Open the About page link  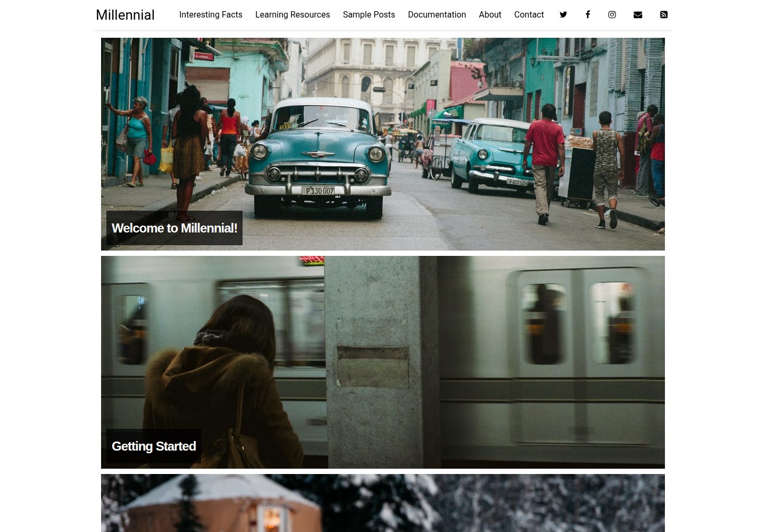coord(490,15)
